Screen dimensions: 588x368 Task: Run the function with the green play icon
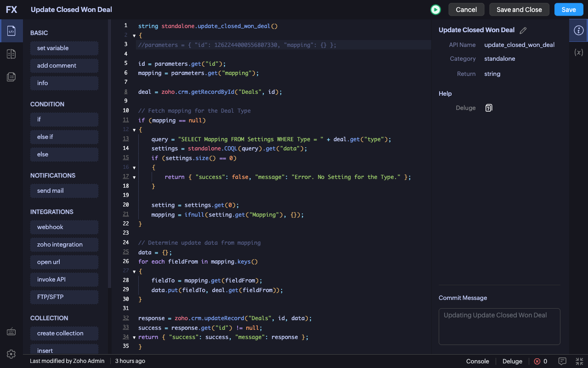[x=435, y=10]
